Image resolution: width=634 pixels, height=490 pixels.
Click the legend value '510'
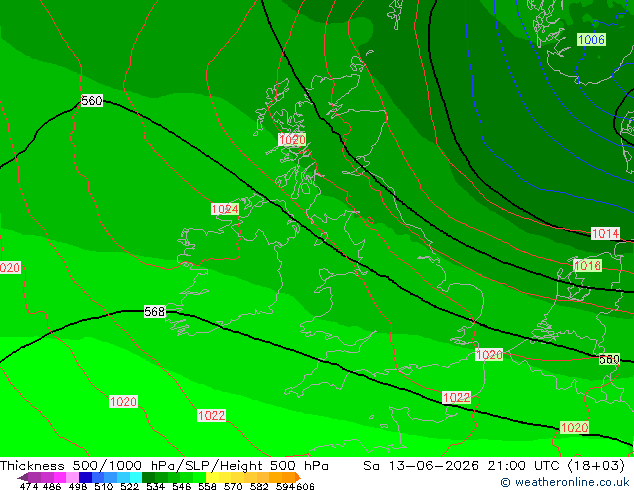[104, 486]
